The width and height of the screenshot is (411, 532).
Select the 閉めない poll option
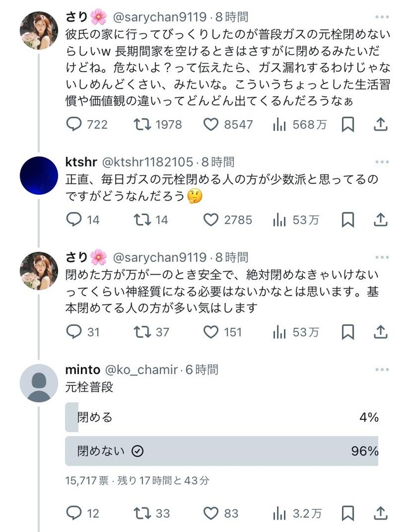(221, 451)
